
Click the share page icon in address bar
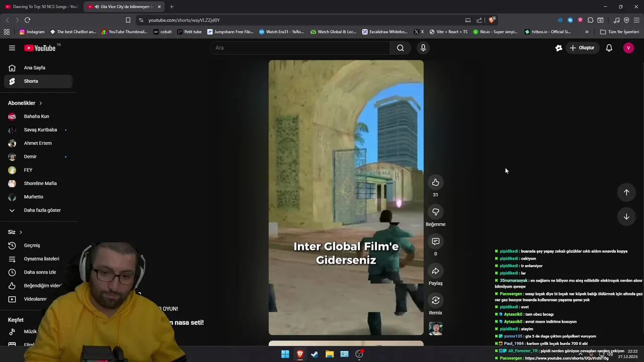coord(479,20)
